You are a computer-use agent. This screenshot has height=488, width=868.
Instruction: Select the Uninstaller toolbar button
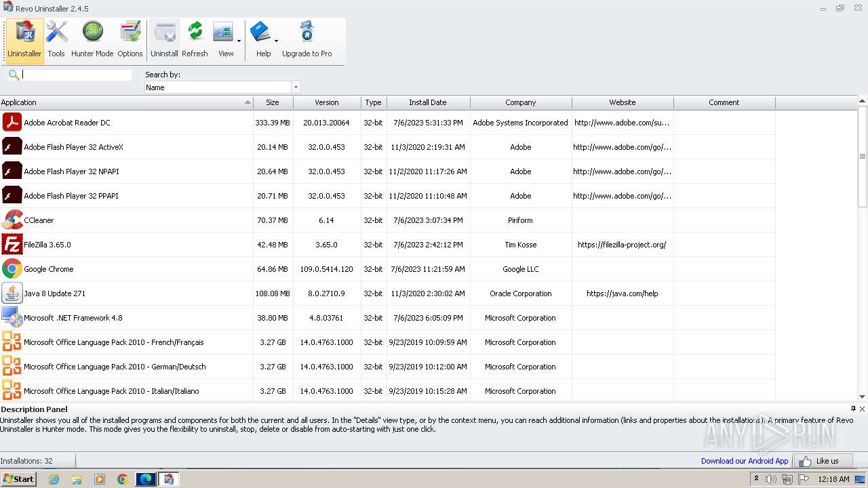click(24, 40)
